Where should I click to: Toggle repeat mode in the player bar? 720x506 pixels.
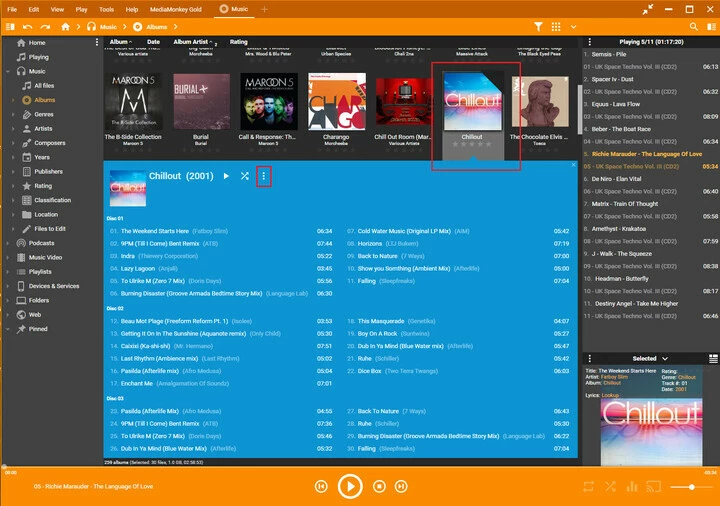589,487
